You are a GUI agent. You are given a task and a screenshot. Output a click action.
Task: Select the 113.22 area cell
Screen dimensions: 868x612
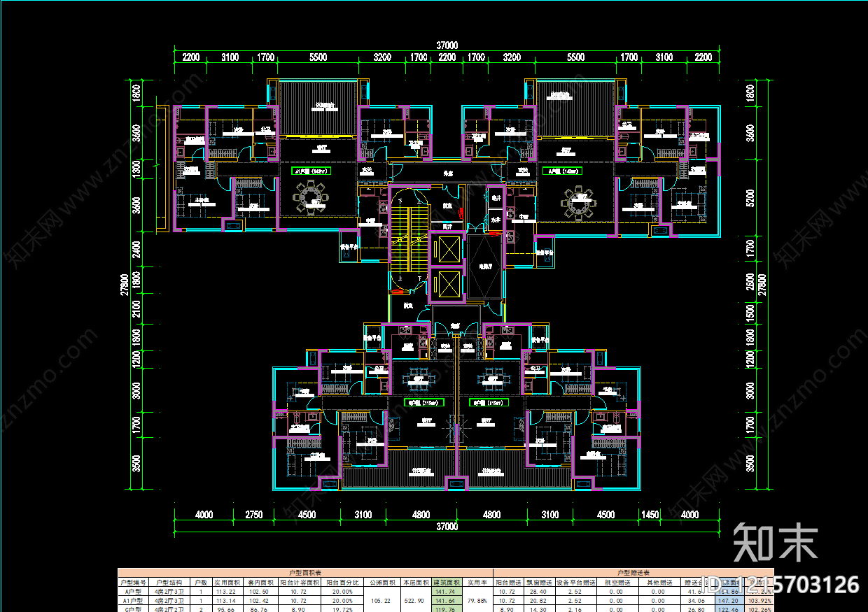pyautogui.click(x=227, y=591)
